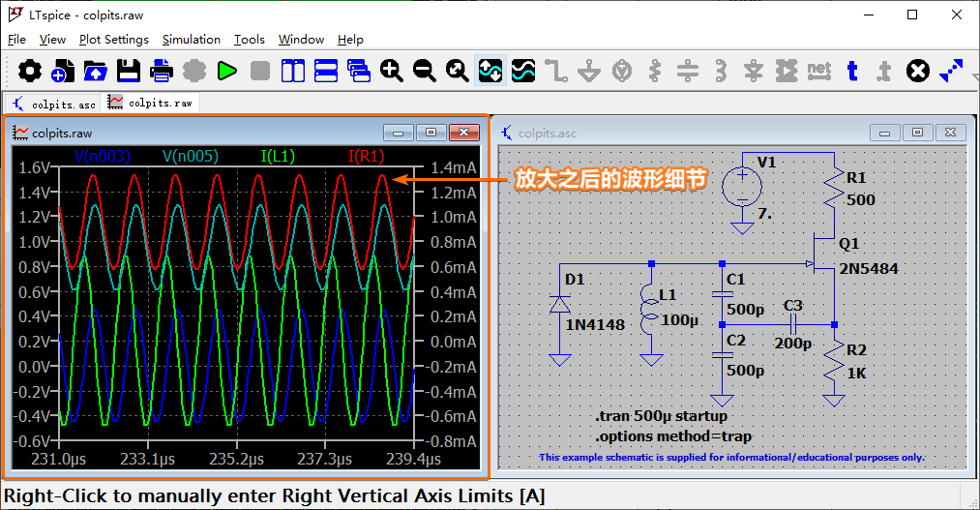
Task: Click the grey stop simulation button
Action: pos(260,71)
